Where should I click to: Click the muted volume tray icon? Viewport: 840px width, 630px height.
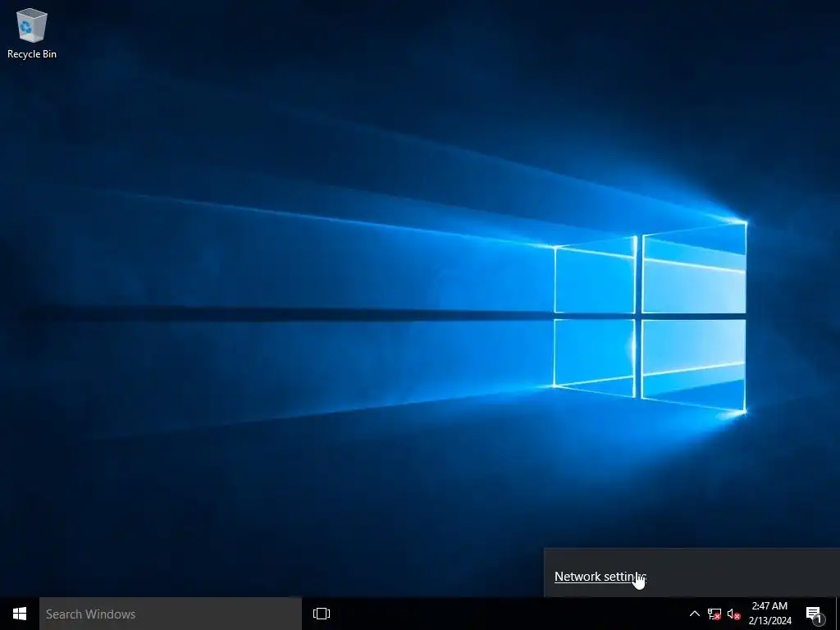pyautogui.click(x=733, y=614)
